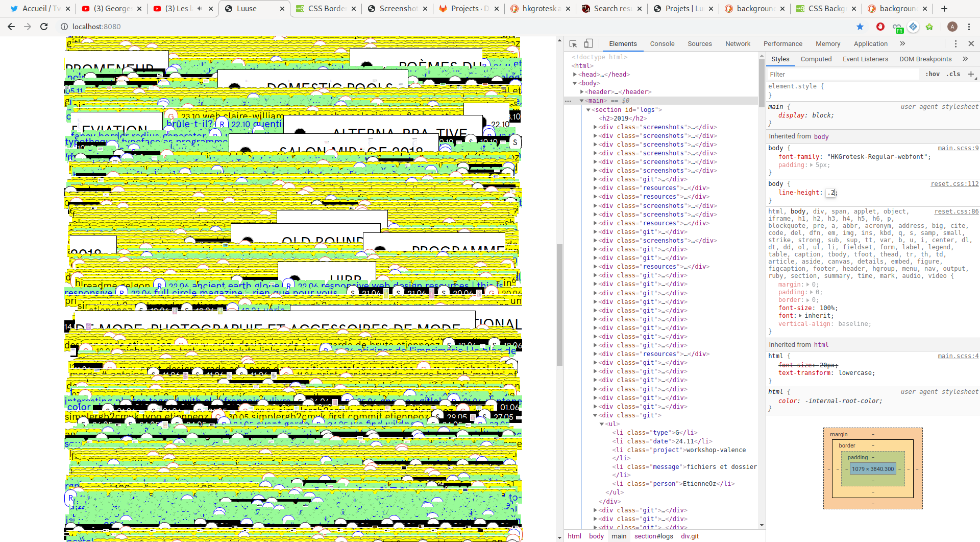Click the new style rule plus icon
980x542 pixels.
point(971,75)
